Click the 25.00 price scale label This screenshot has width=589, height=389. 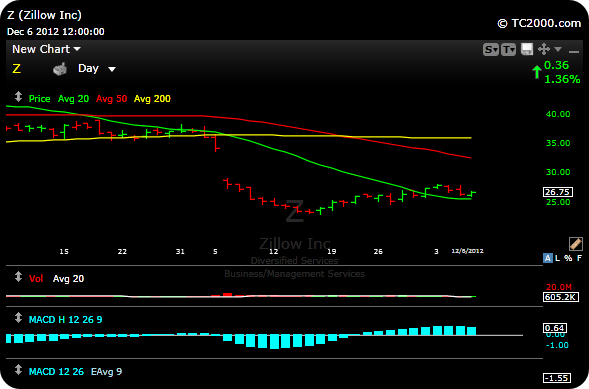tap(558, 202)
